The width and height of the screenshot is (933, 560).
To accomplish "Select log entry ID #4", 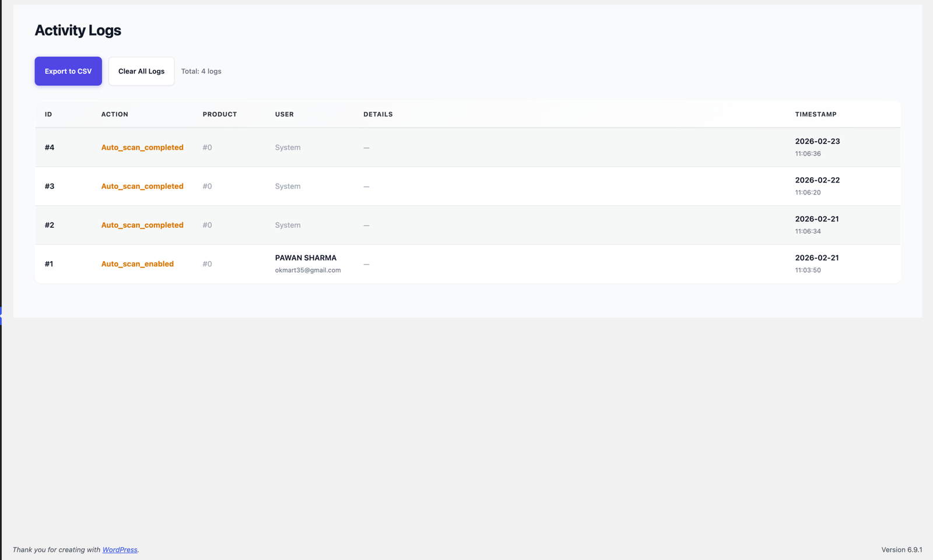I will 50,147.
